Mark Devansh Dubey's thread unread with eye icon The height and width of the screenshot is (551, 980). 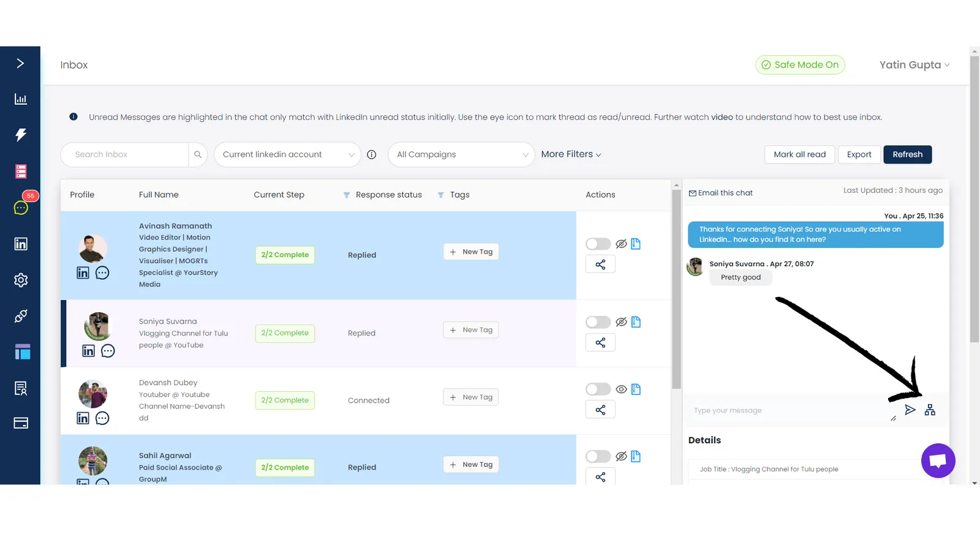(621, 389)
